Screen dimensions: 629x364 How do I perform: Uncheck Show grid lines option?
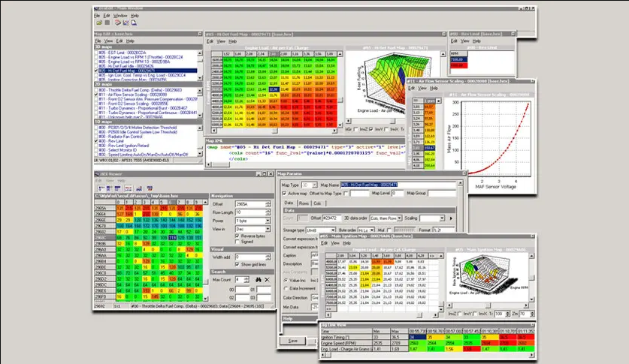(237, 265)
